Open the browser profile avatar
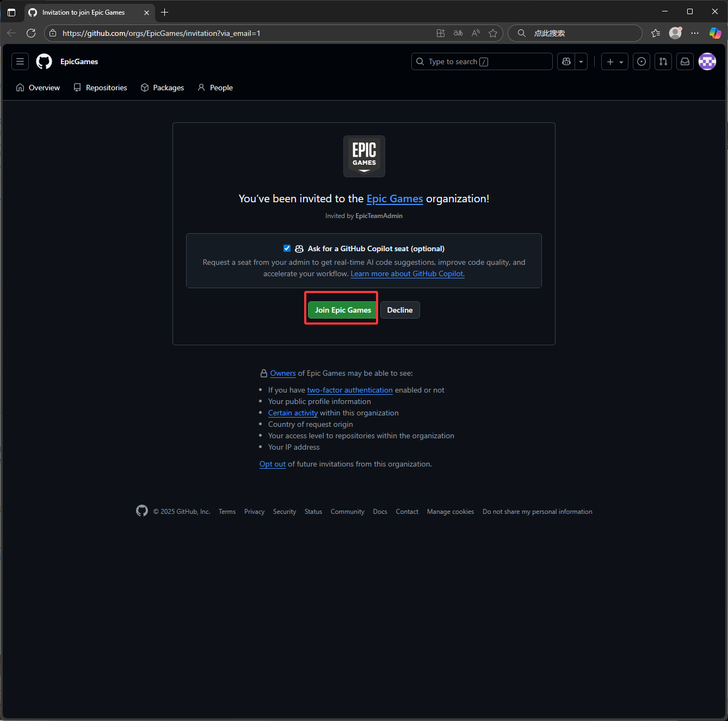728x721 pixels. (x=675, y=33)
